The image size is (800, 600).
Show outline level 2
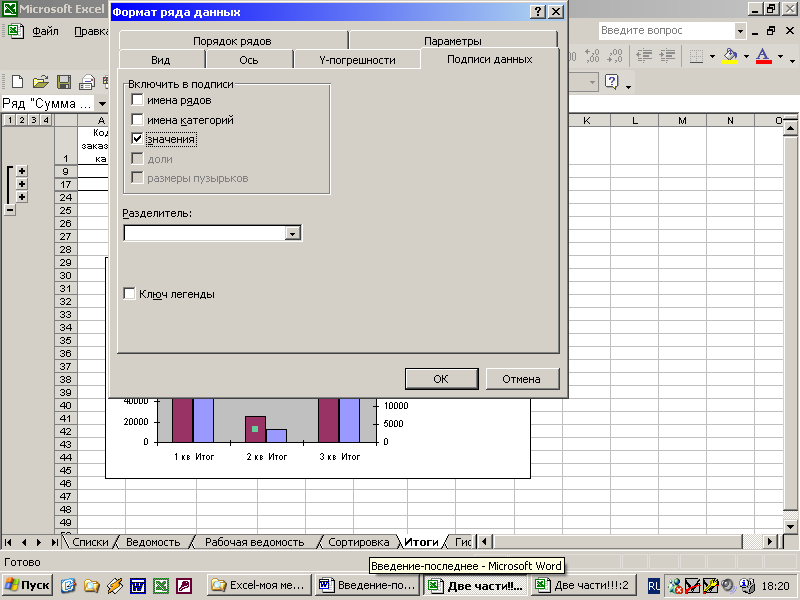tap(21, 120)
